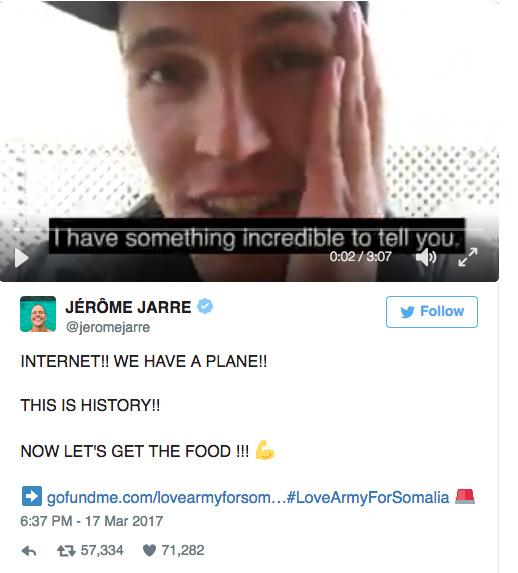Play the embedded tweet video
This screenshot has width=518, height=573.
[22, 258]
